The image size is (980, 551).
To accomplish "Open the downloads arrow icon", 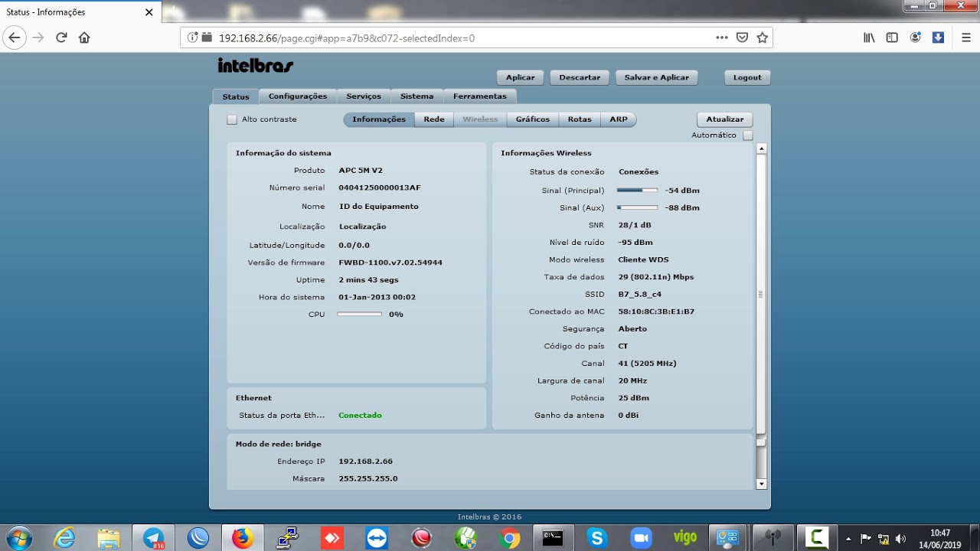I will click(938, 37).
